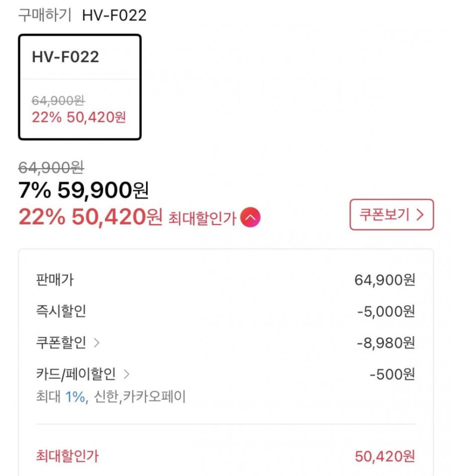452x476 pixels.
Task: Tap the 즉시할인 row label
Action: (61, 311)
